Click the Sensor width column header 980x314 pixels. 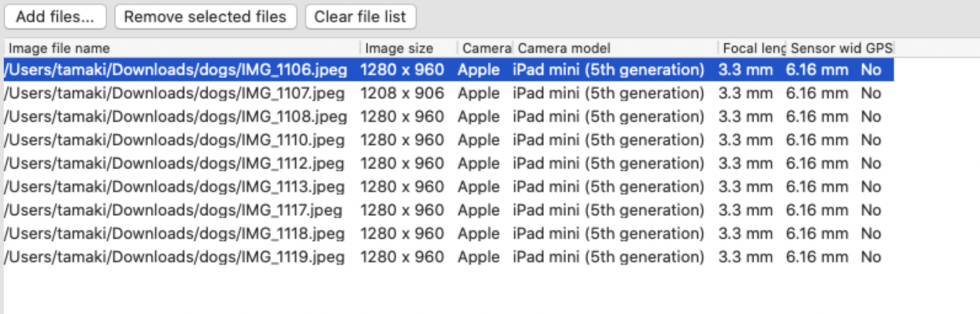[825, 48]
